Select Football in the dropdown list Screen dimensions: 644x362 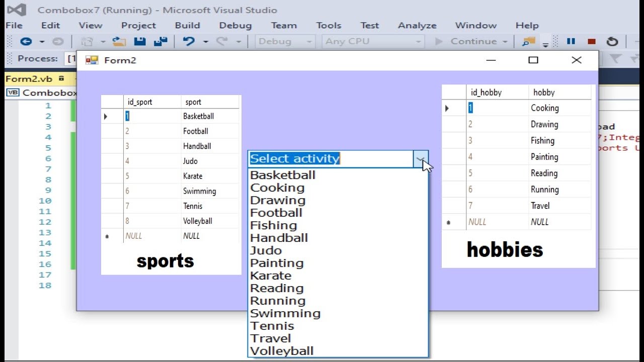click(x=338, y=213)
